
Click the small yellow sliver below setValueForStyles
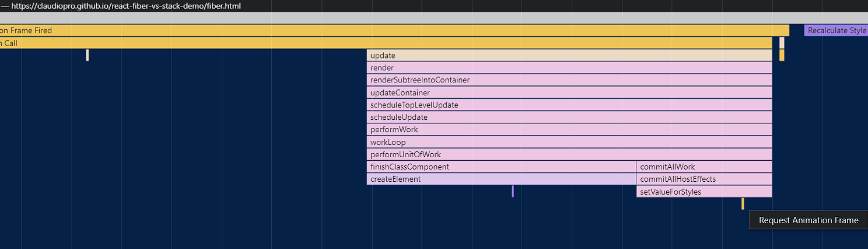click(x=743, y=203)
